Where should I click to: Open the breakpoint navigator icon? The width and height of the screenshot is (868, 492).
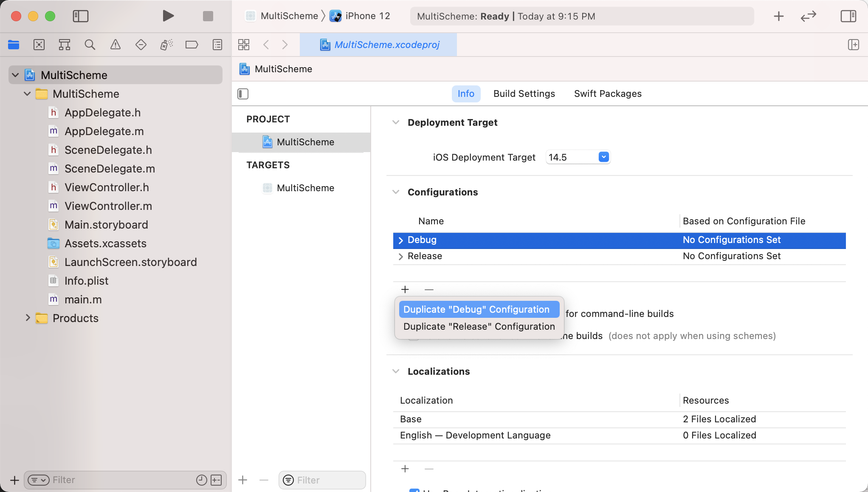[192, 45]
